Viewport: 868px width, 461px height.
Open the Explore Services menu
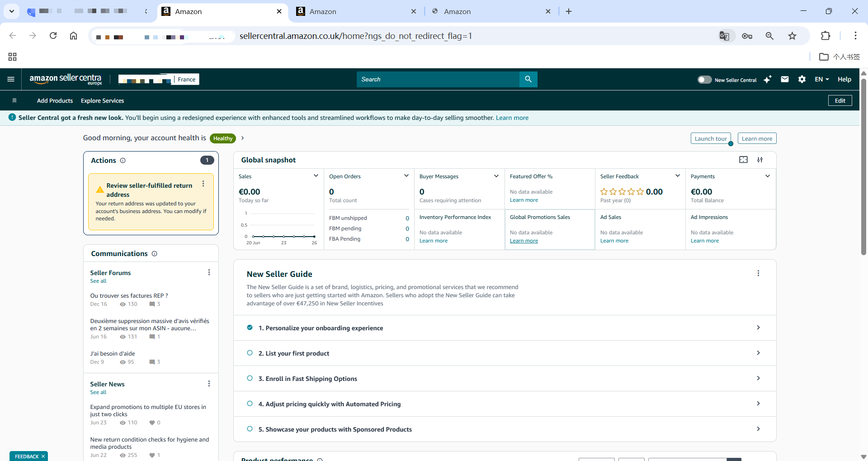click(x=102, y=101)
